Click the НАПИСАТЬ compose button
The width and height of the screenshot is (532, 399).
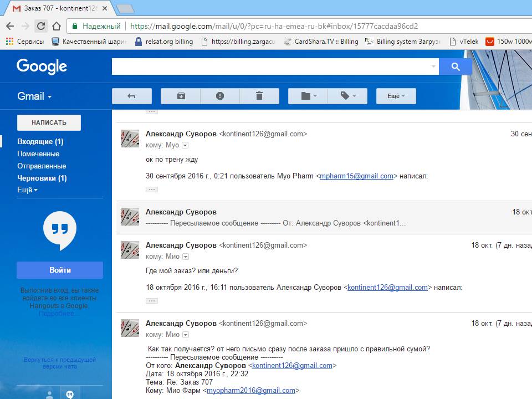click(x=49, y=122)
